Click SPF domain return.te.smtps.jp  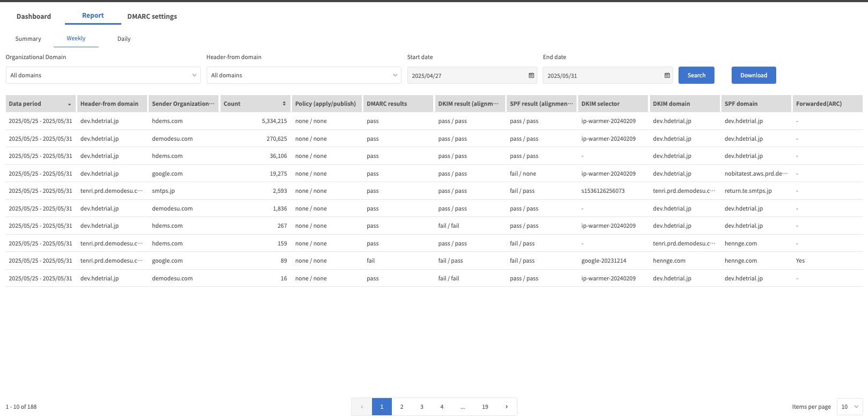748,191
